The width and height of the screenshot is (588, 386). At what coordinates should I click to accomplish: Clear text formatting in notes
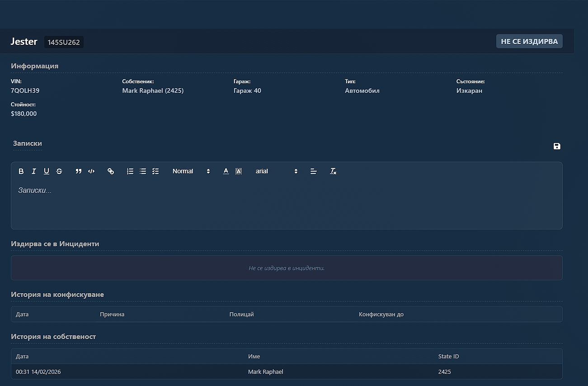[x=333, y=171]
